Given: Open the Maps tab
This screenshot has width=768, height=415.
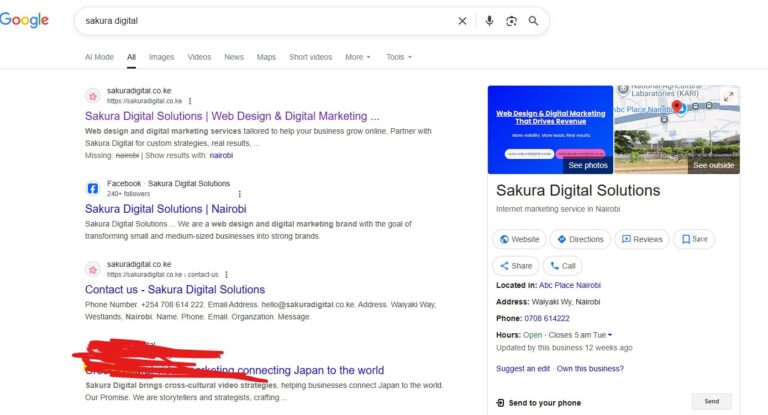Looking at the screenshot, I should (x=266, y=57).
